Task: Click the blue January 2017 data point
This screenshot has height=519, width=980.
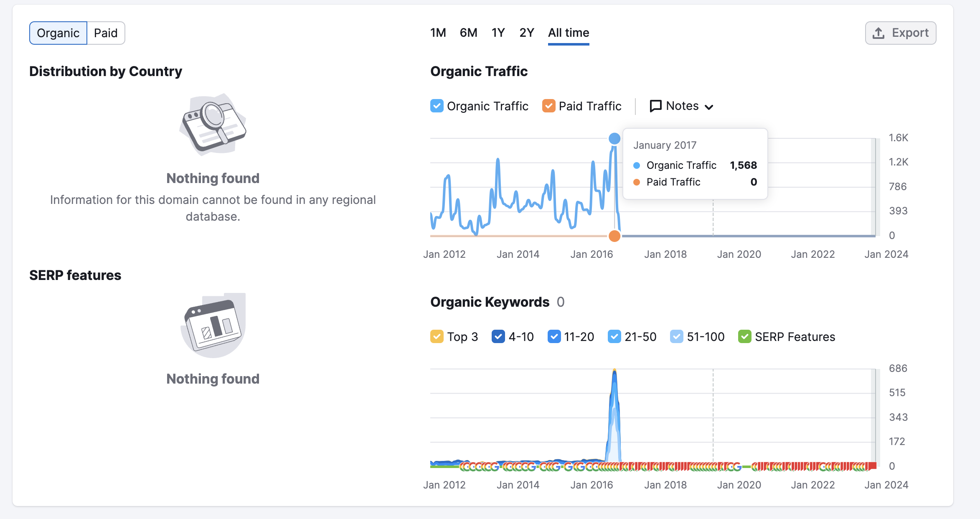Action: (614, 138)
